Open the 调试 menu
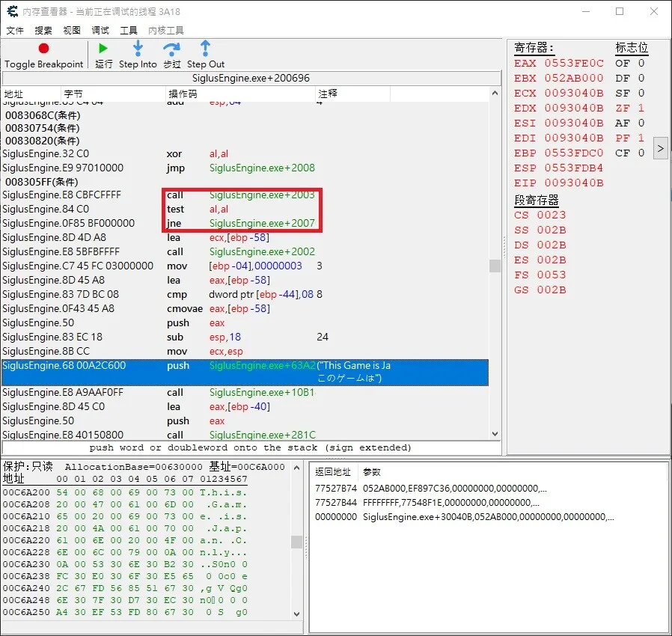672x636 pixels. tap(100, 31)
